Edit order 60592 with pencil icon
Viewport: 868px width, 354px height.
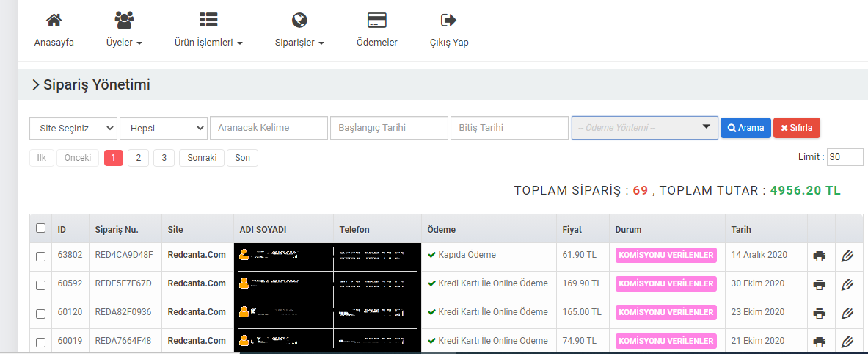pyautogui.click(x=847, y=285)
